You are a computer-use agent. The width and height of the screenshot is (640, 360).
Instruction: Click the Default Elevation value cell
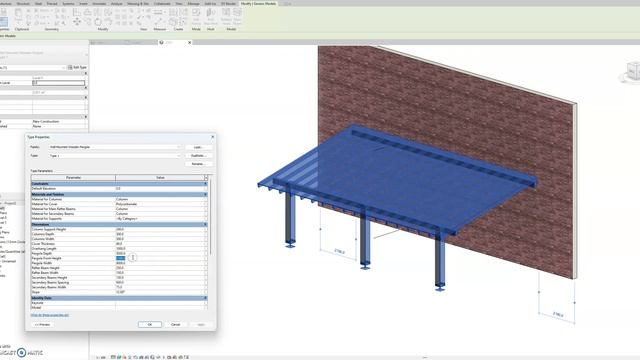(159, 189)
